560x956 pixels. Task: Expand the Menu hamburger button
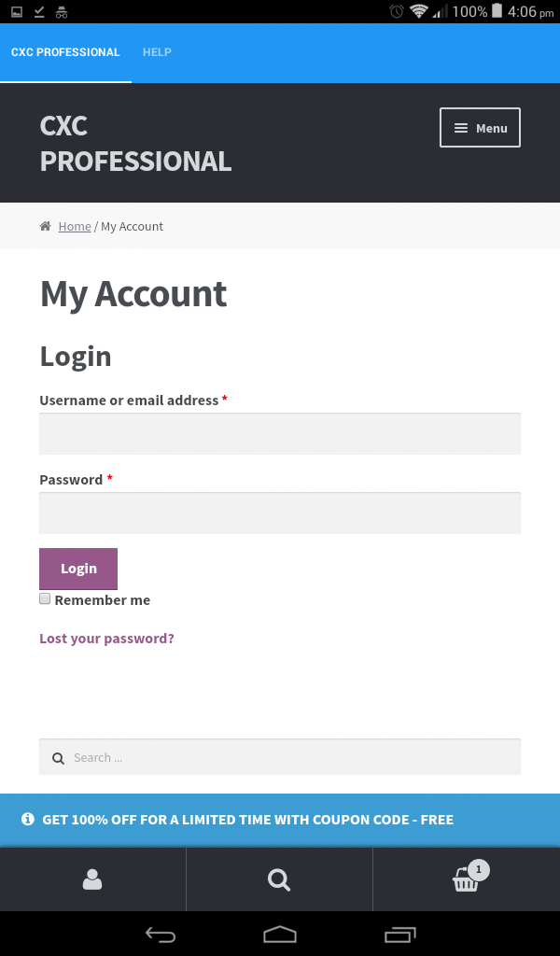point(480,128)
